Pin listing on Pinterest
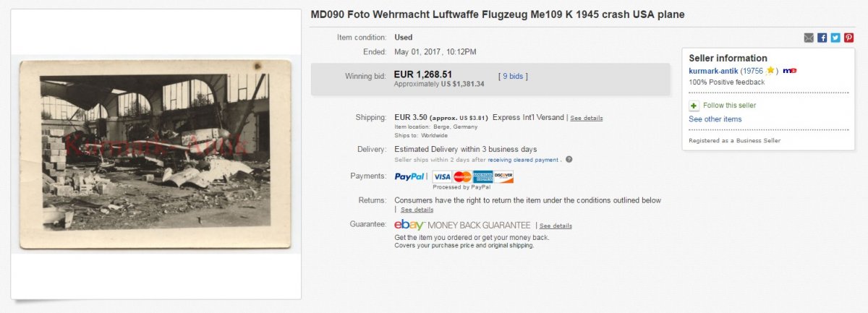The image size is (868, 313). click(x=848, y=38)
